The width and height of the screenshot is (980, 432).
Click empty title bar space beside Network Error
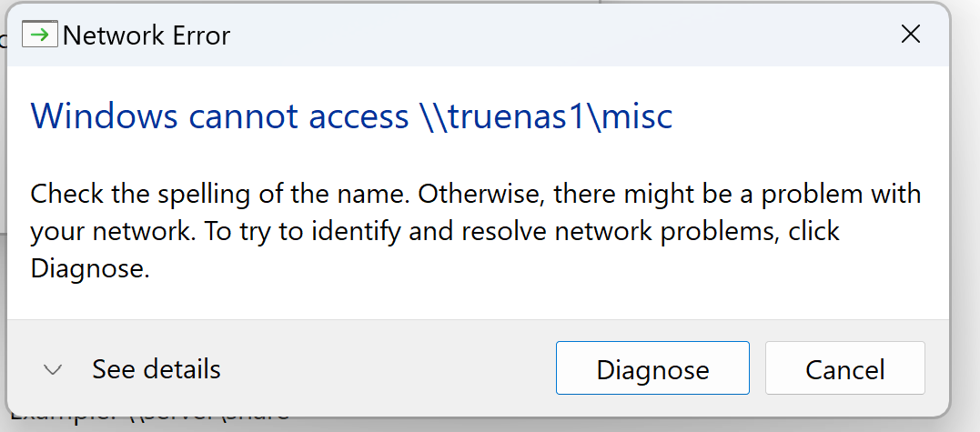point(546,35)
